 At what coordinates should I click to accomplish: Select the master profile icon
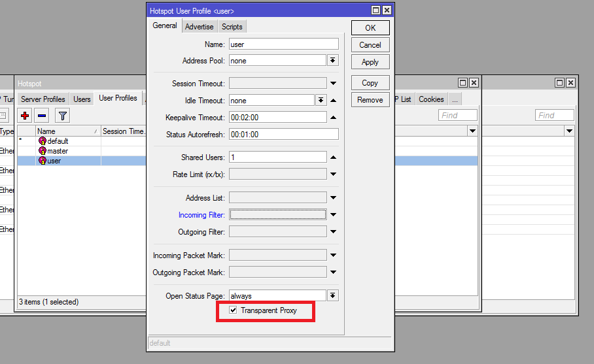pos(43,151)
